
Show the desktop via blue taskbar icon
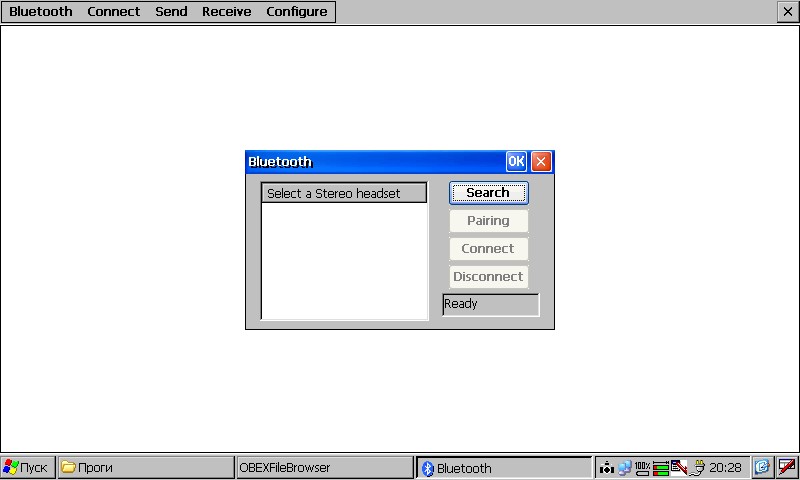[762, 467]
